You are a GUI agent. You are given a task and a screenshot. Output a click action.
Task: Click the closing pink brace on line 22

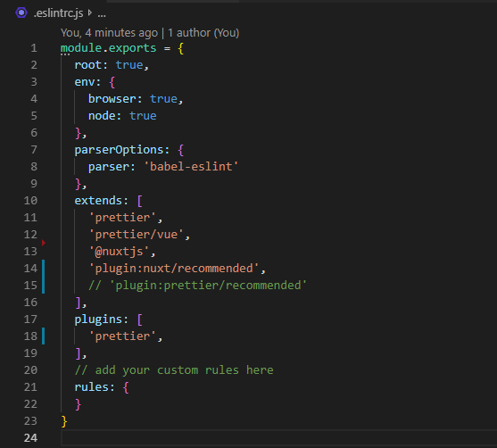pos(78,404)
